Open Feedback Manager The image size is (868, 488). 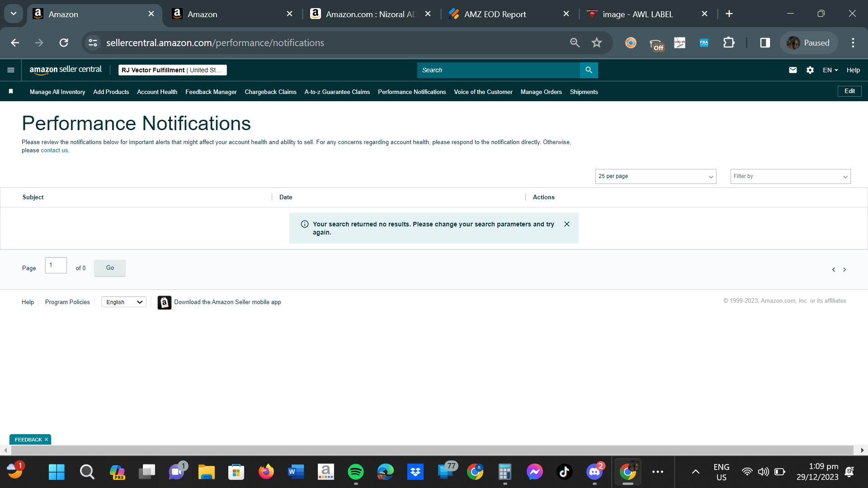pos(211,92)
